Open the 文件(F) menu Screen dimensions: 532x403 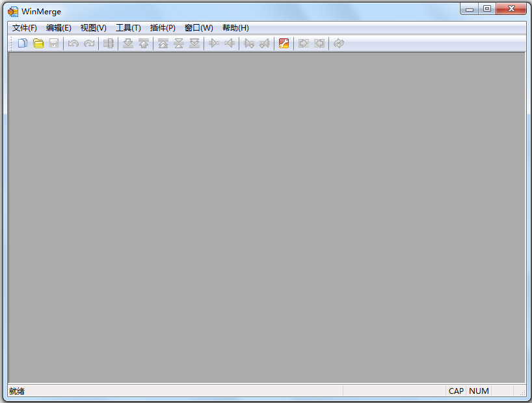[24, 28]
